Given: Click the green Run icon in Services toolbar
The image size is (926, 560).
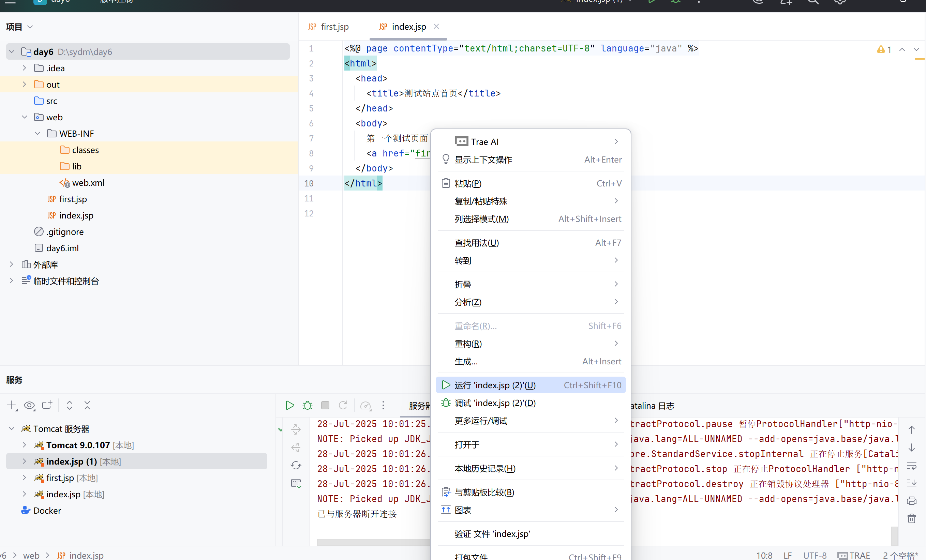Looking at the screenshot, I should pyautogui.click(x=289, y=405).
